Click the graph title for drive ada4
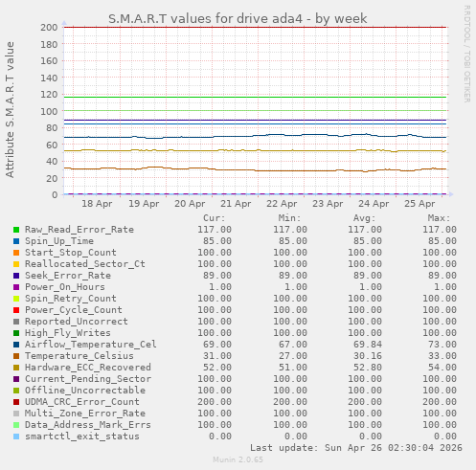Screen dimensions: 476x470 click(238, 18)
